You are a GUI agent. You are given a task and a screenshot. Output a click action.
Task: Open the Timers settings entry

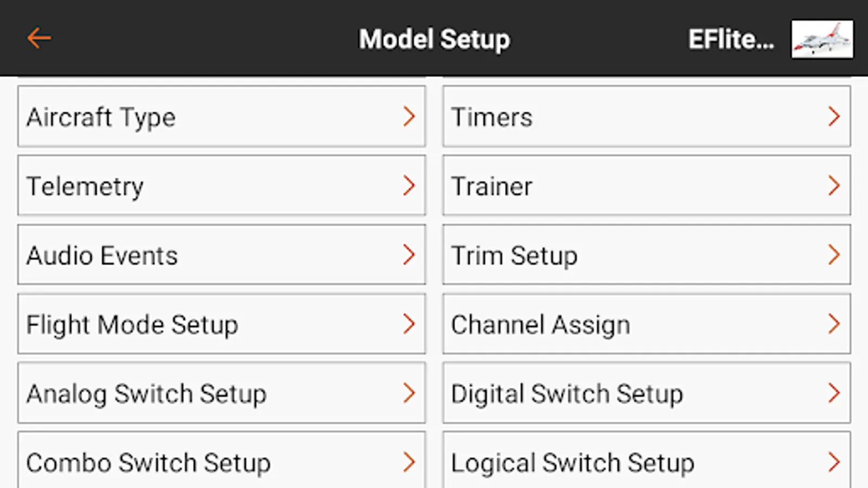point(646,117)
